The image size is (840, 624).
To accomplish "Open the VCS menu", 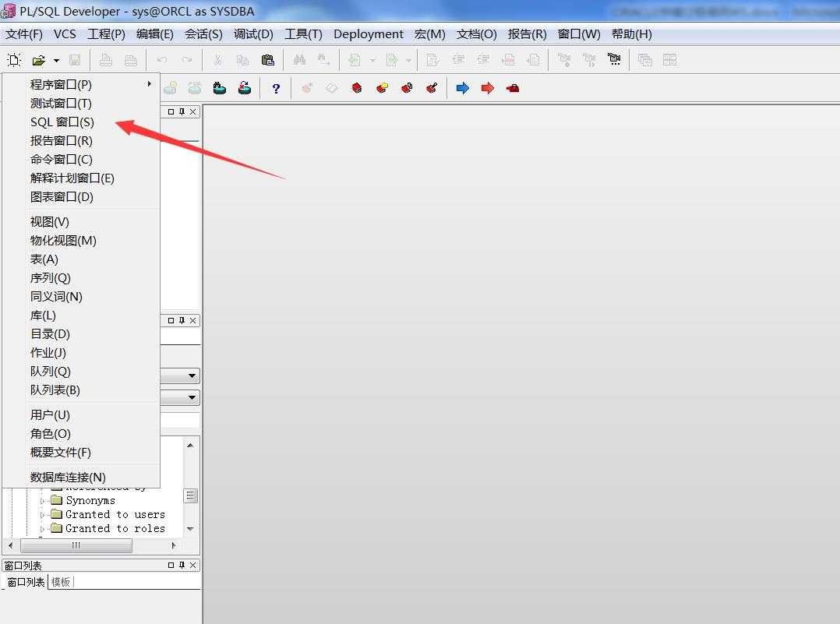I will point(65,34).
